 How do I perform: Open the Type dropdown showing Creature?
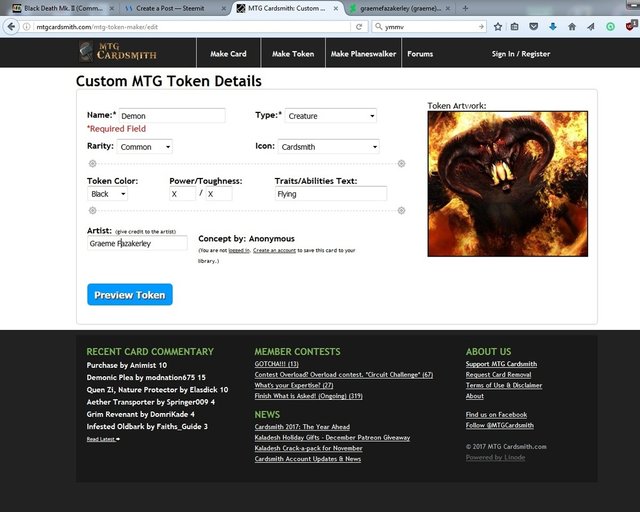pos(331,116)
